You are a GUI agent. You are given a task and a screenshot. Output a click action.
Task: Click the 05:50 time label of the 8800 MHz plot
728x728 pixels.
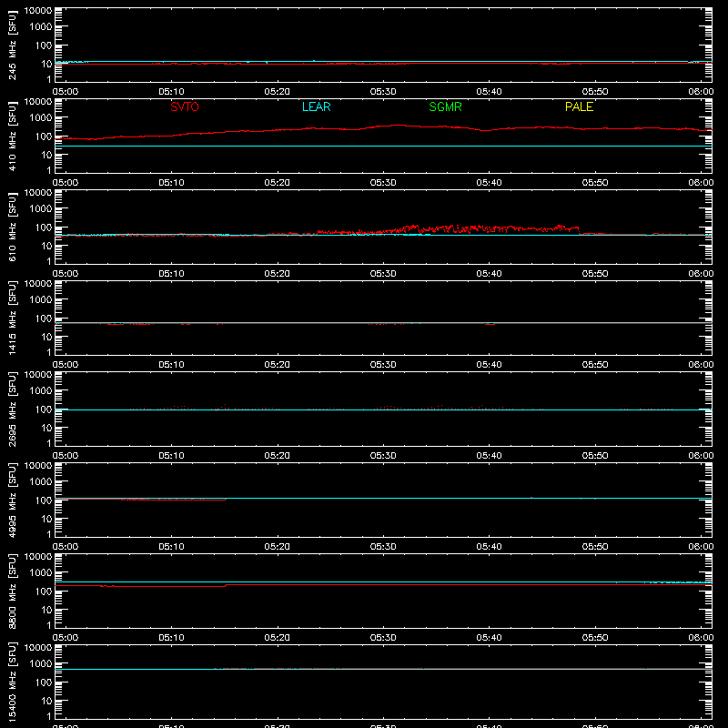pyautogui.click(x=595, y=638)
